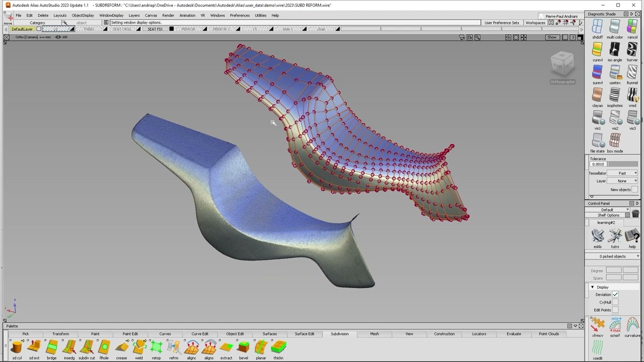Select the shdoff diagnostic shade icon
The height and width of the screenshot is (362, 644).
point(597,27)
